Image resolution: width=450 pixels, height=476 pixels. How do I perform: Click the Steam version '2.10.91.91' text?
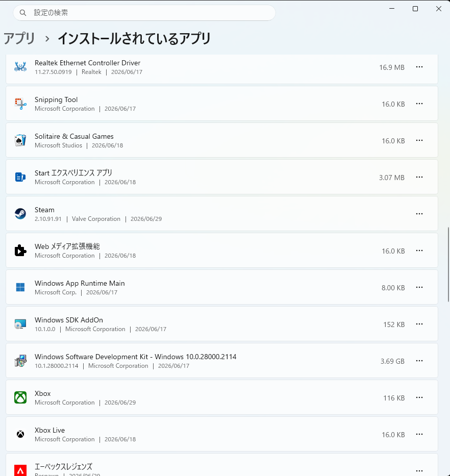(48, 219)
